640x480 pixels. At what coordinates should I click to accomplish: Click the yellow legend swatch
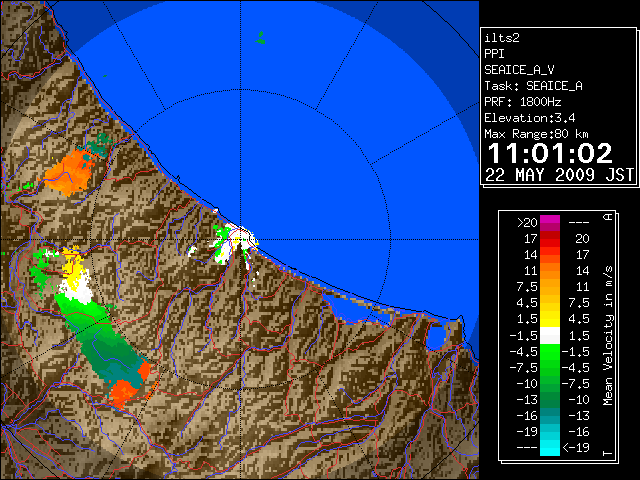click(x=550, y=319)
